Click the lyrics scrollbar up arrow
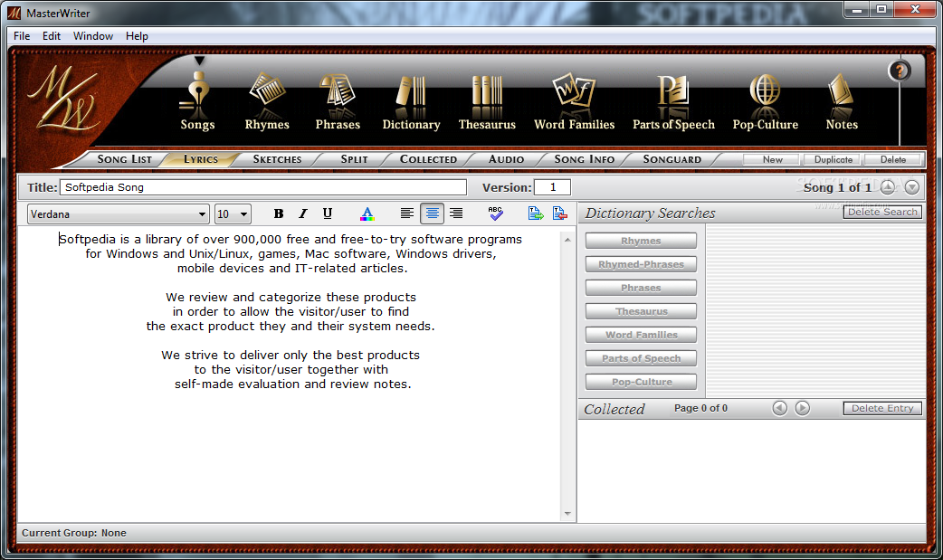943x560 pixels. (567, 240)
